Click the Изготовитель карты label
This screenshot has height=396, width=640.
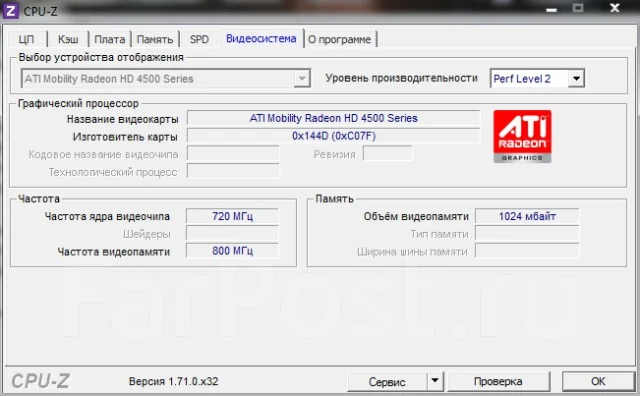click(x=125, y=137)
